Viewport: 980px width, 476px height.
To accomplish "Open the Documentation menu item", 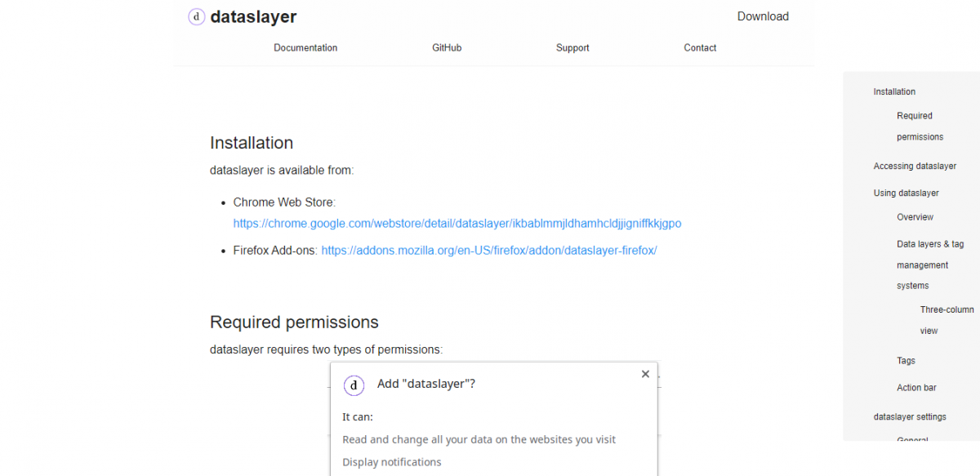I will click(305, 47).
